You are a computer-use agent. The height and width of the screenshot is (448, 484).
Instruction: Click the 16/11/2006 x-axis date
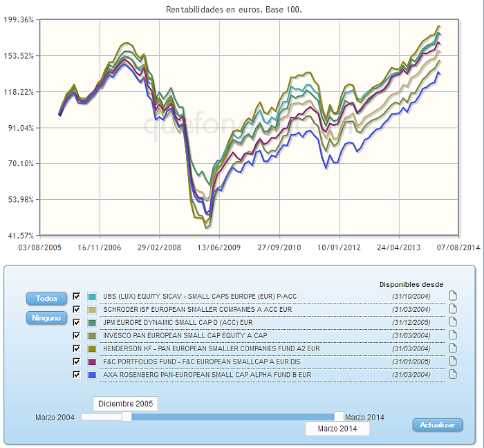coord(100,248)
